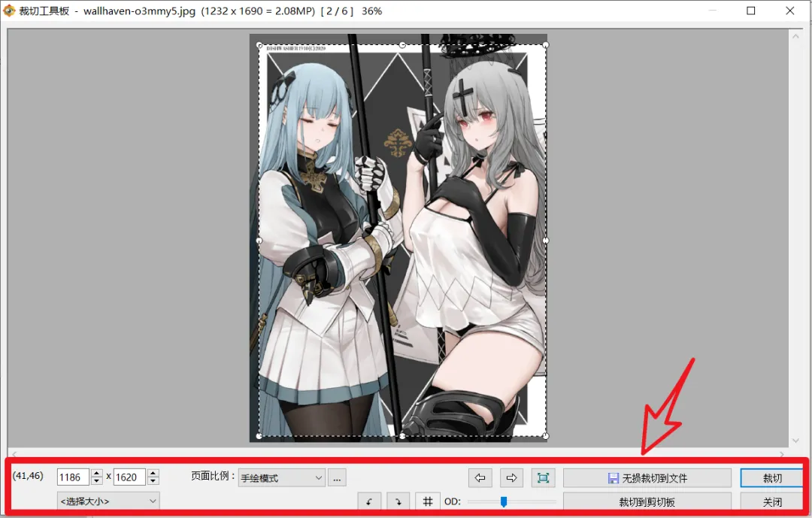Click the width input showing 1186
This screenshot has height=518, width=812.
tap(74, 476)
